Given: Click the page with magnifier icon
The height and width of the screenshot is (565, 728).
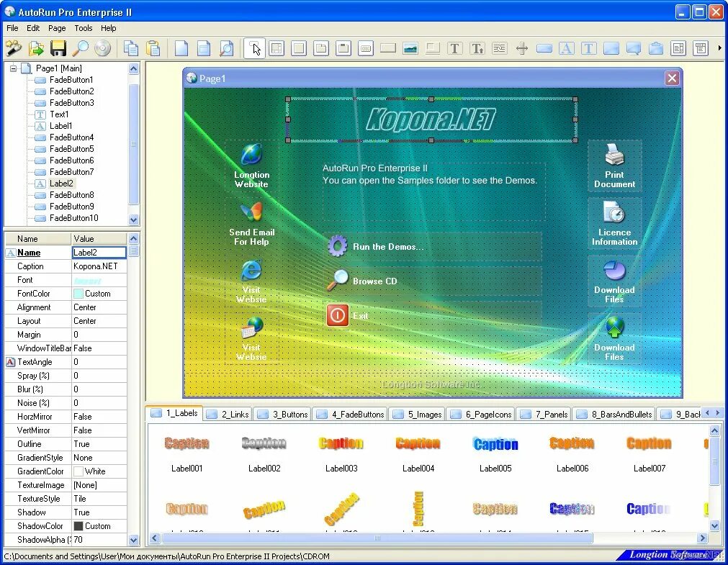Looking at the screenshot, I should click(x=226, y=48).
